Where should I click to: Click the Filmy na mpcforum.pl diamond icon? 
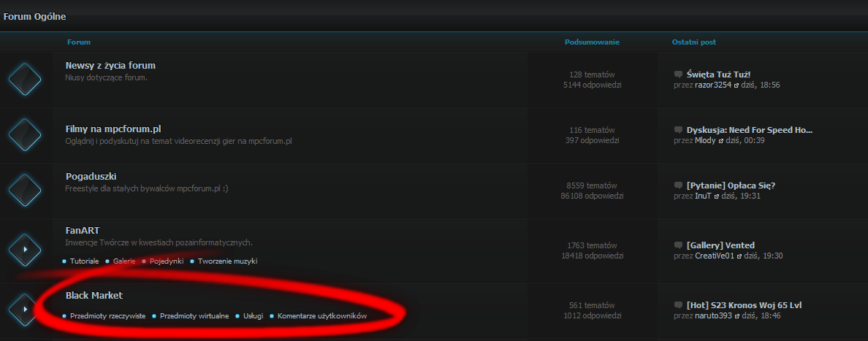[x=25, y=134]
